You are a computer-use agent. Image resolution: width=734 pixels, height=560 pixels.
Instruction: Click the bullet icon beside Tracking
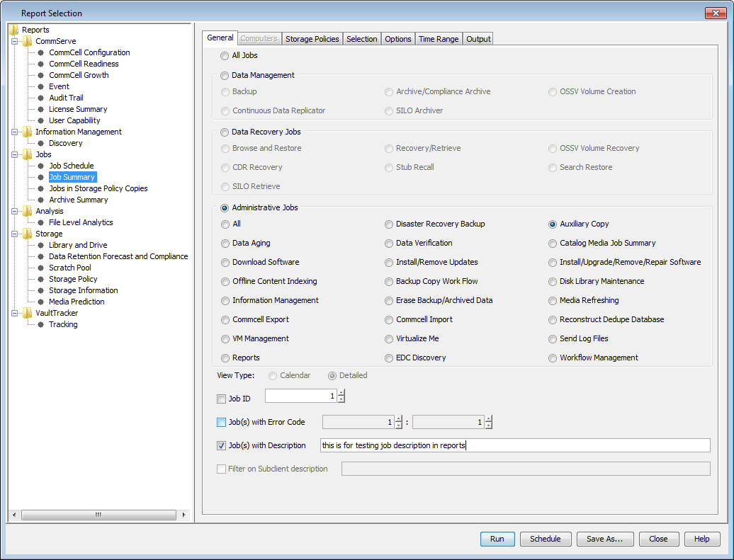tap(40, 324)
